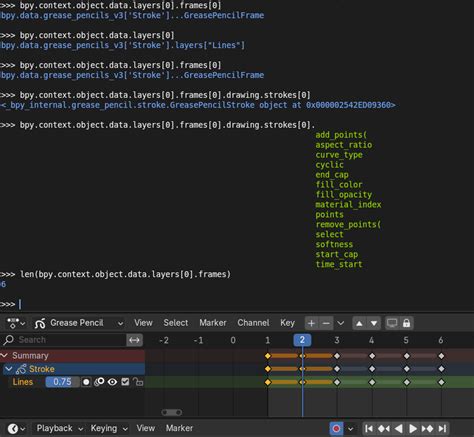Click the screen display icon in header

click(392, 323)
